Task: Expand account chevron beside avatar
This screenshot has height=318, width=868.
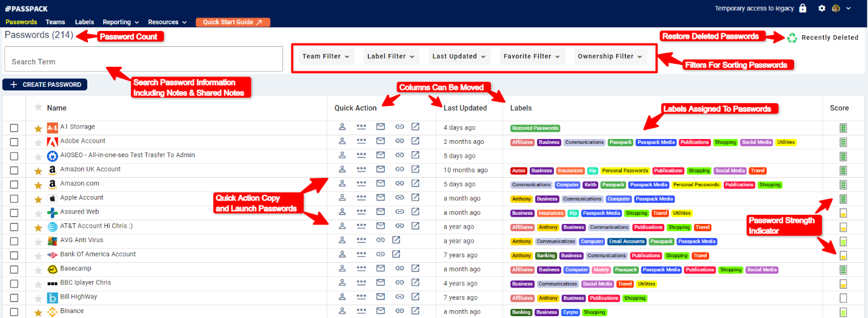Action: point(849,8)
